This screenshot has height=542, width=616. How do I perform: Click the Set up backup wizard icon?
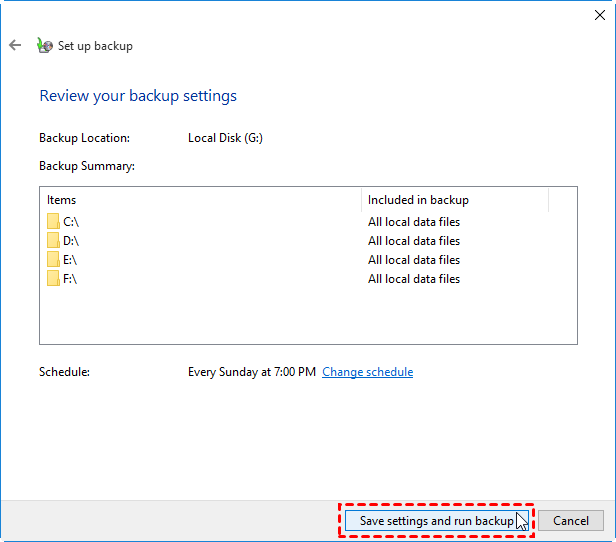pyautogui.click(x=44, y=46)
